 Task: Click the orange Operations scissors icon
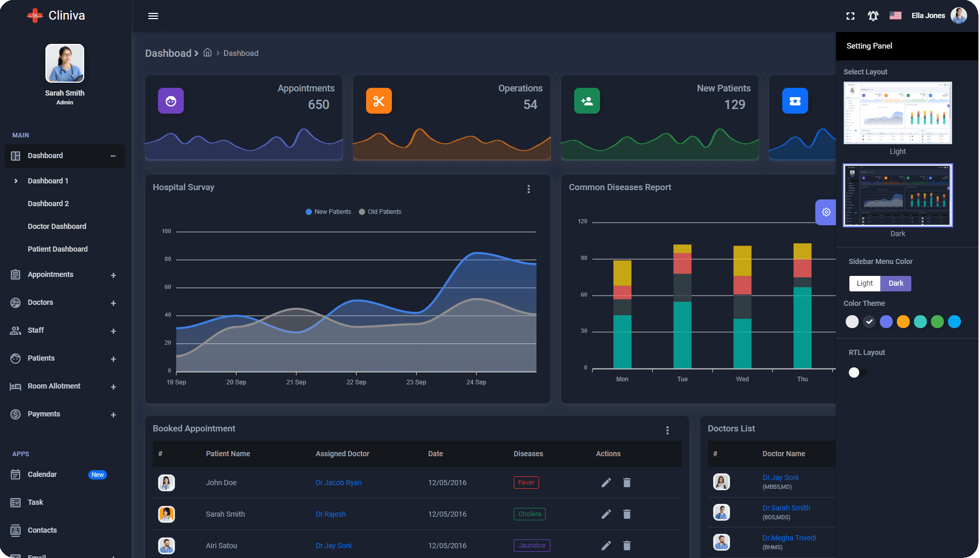click(379, 101)
